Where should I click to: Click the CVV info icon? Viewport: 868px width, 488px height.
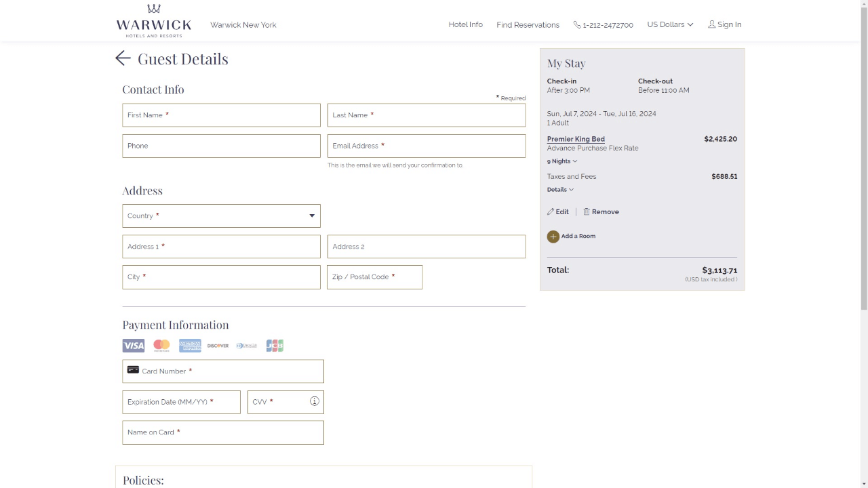pyautogui.click(x=315, y=401)
